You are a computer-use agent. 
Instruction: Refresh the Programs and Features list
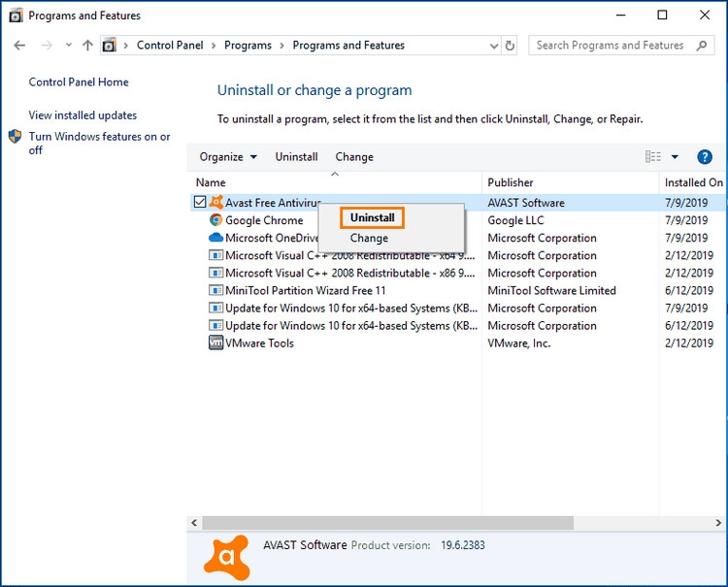coord(510,46)
